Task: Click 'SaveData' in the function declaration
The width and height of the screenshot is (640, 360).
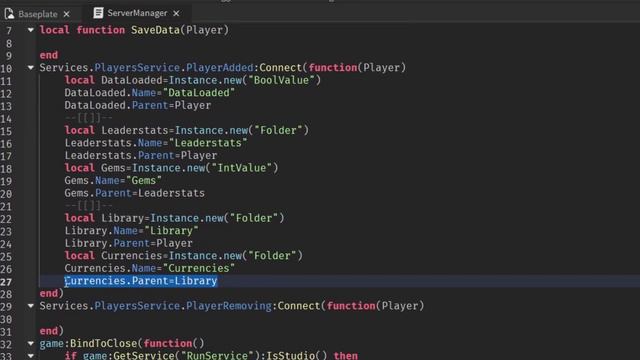Action: coord(155,30)
